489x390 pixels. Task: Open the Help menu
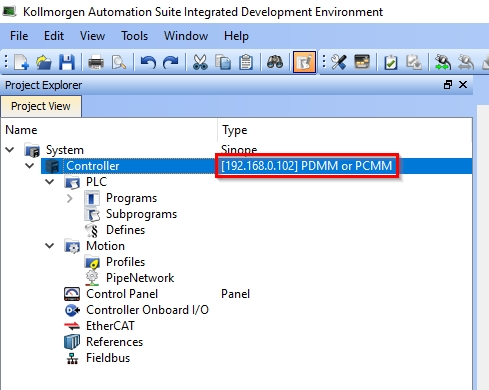point(236,36)
